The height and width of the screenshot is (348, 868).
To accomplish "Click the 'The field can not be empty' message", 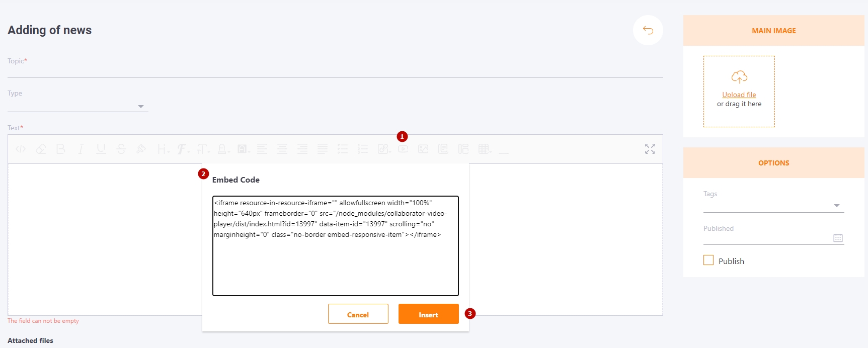I will 43,321.
